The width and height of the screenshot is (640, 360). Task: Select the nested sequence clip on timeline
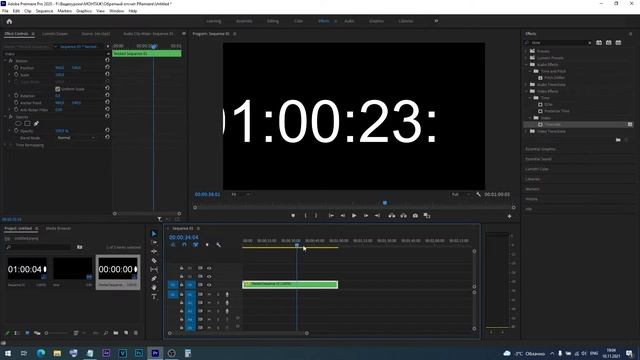pos(290,284)
